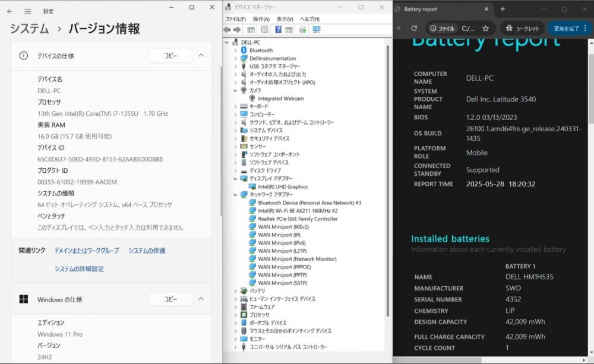Click the scan for hardware changes monitor icon

pyautogui.click(x=317, y=30)
